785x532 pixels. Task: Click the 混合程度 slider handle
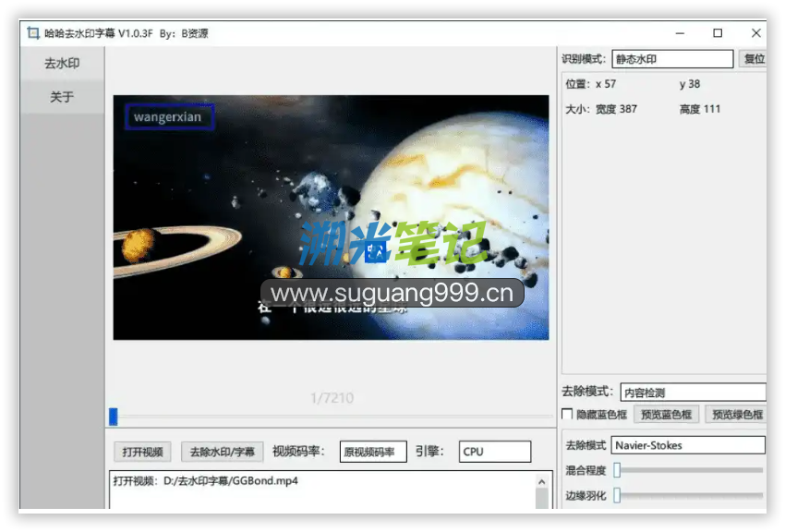[617, 471]
